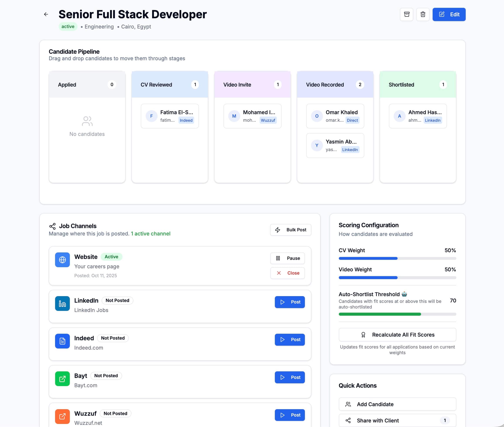
Task: Close the Website job channel
Action: [x=287, y=273]
